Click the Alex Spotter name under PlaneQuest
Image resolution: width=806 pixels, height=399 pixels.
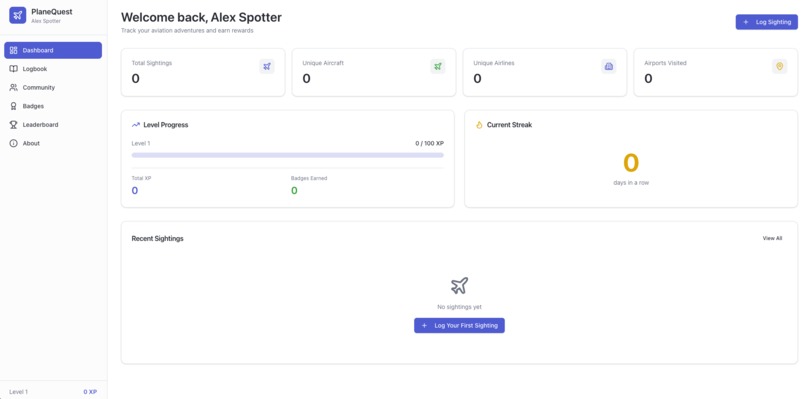[x=46, y=21]
